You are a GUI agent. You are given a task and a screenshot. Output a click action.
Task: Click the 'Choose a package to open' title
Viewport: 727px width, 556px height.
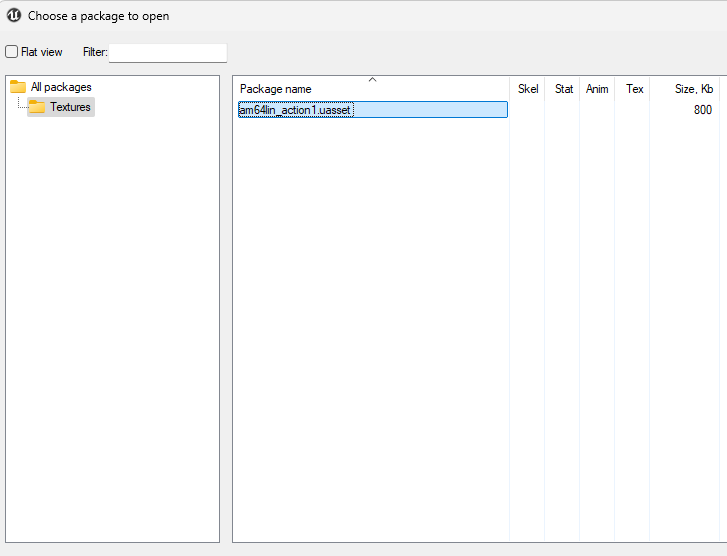[x=98, y=16]
